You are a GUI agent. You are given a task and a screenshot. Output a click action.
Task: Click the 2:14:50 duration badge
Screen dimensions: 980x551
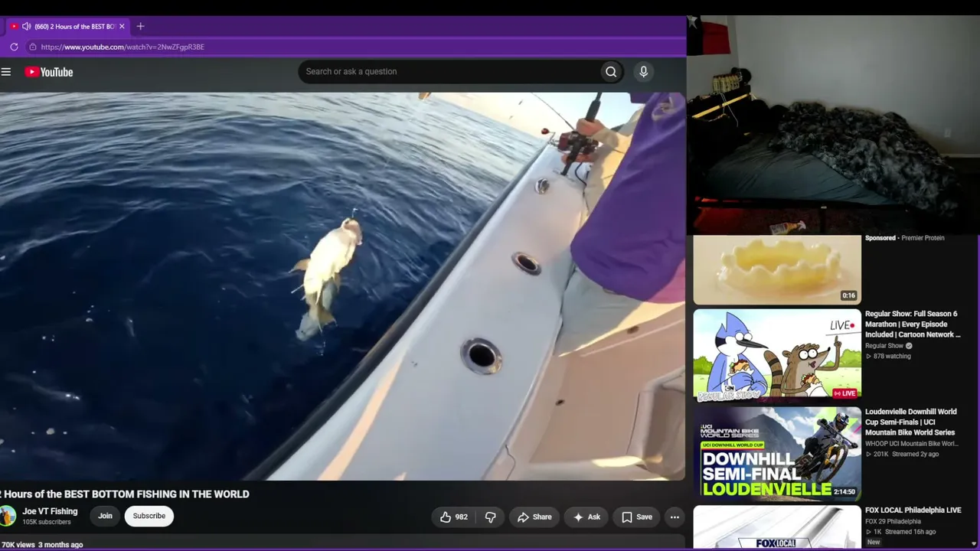(844, 492)
